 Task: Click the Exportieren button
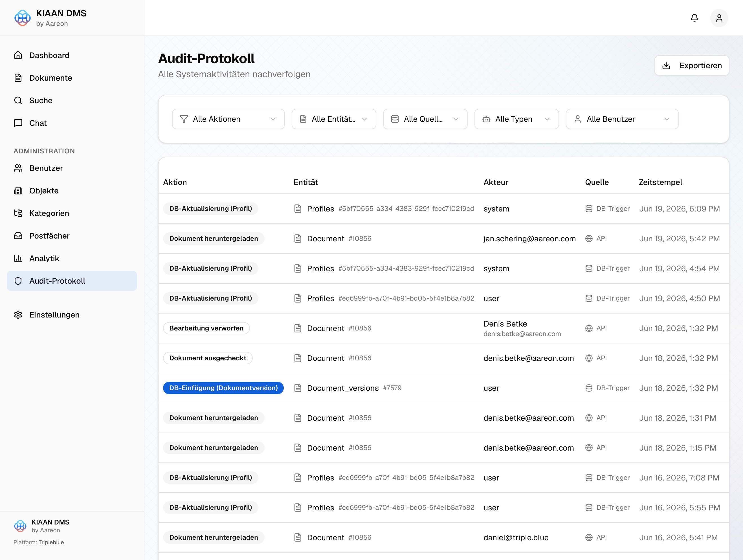pyautogui.click(x=692, y=65)
